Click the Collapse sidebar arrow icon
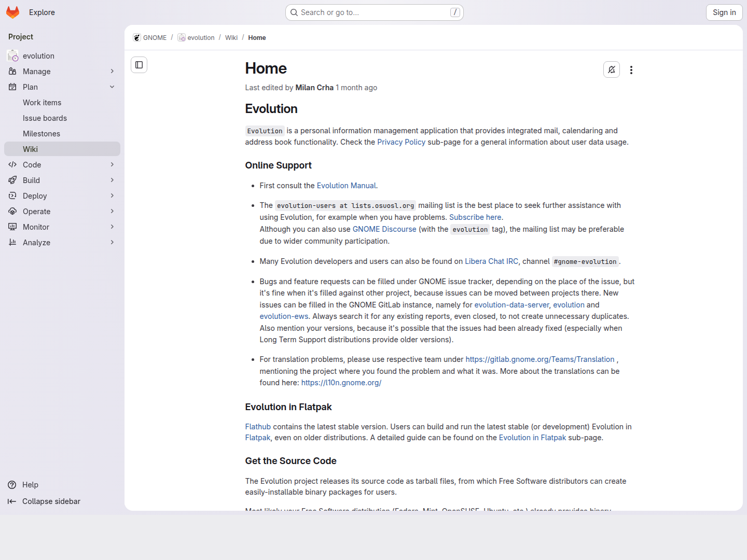Image resolution: width=747 pixels, height=560 pixels. tap(12, 501)
